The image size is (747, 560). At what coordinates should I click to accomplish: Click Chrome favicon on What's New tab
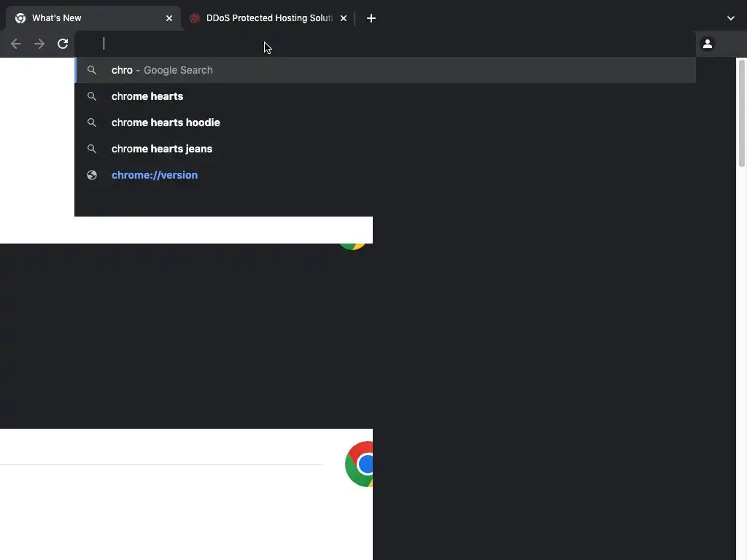(x=20, y=18)
